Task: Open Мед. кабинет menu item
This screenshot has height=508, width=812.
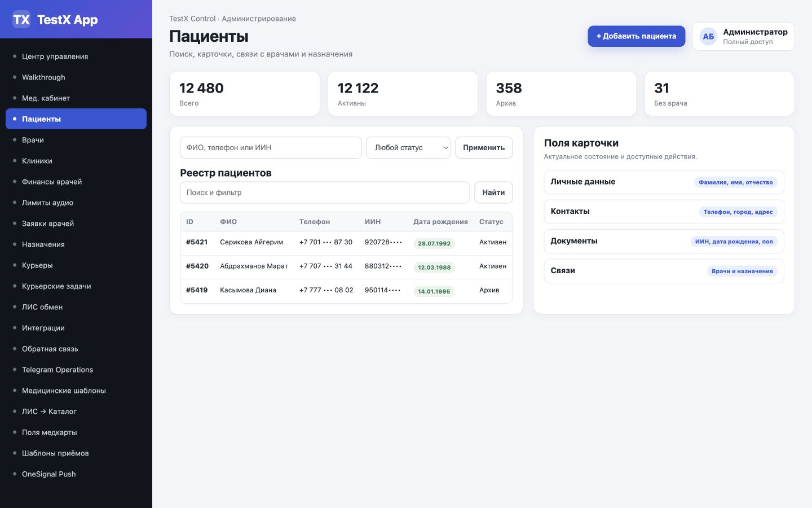Action: tap(76, 98)
